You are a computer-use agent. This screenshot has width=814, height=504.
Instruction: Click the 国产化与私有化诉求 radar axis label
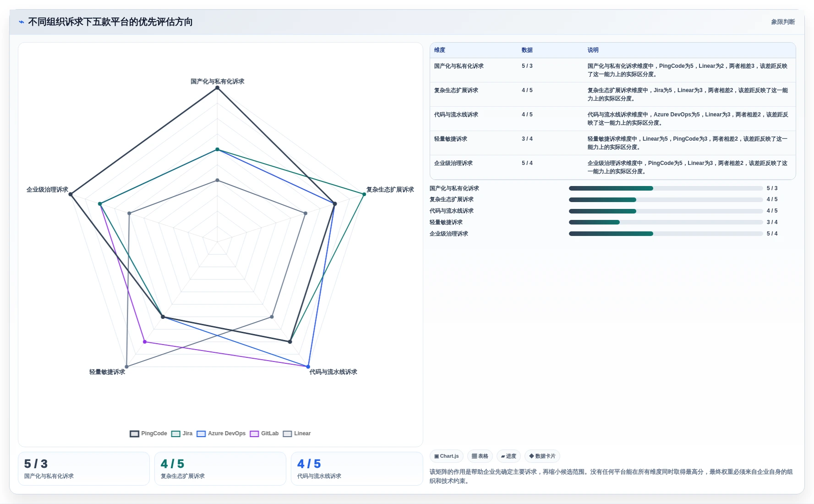(x=218, y=82)
